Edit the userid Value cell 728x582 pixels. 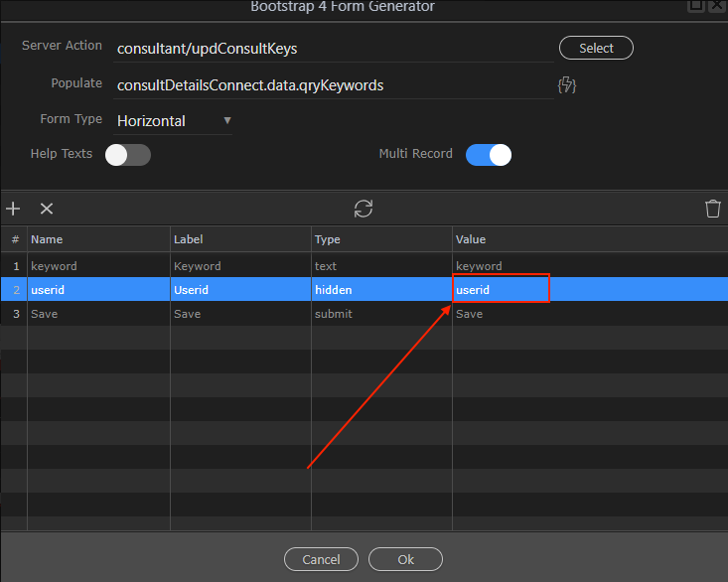tap(501, 290)
